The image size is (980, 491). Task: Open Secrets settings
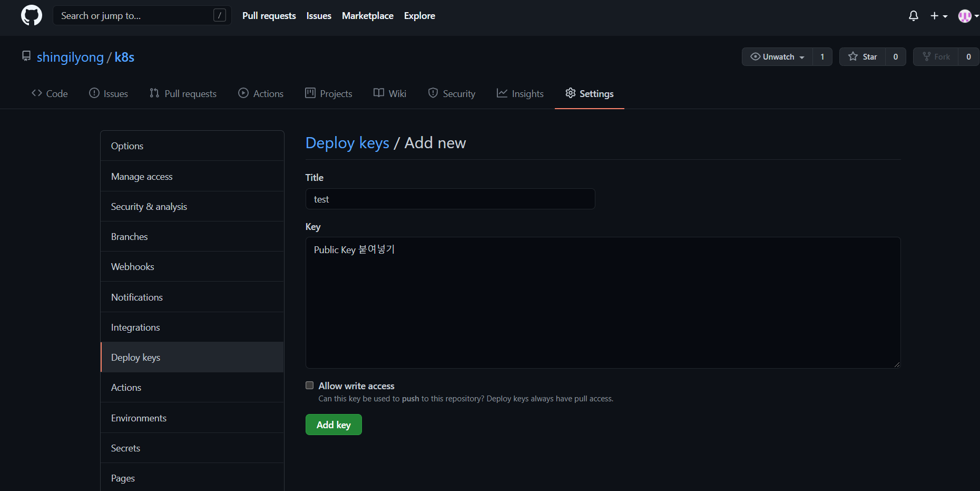click(x=192, y=448)
